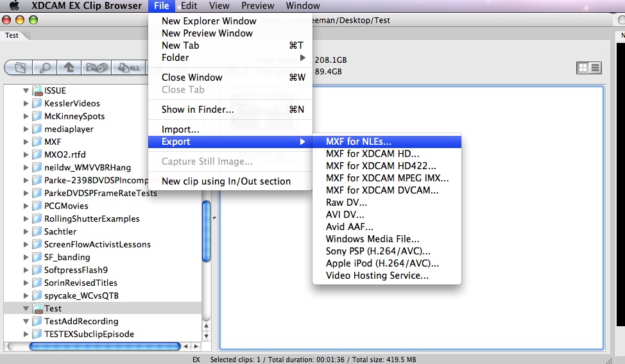Export as MXF for NLEs

pos(387,142)
